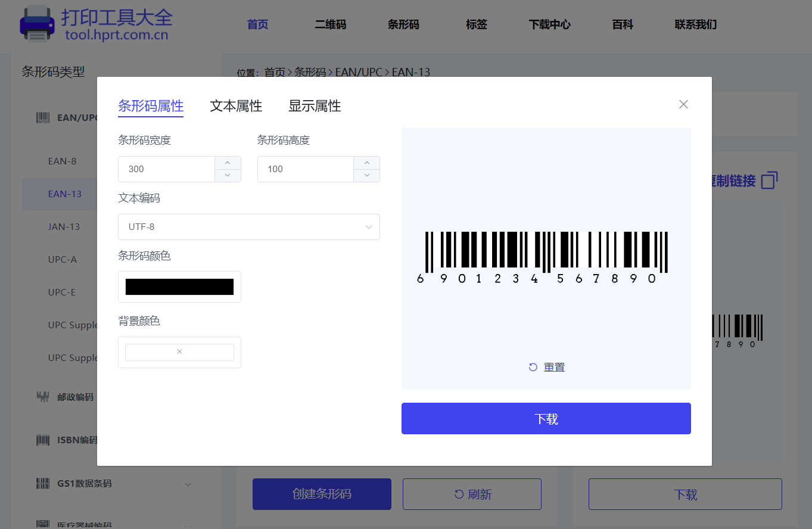Screen dimensions: 812x529
Task: Switch to the 显示属性 tab
Action: (315, 106)
